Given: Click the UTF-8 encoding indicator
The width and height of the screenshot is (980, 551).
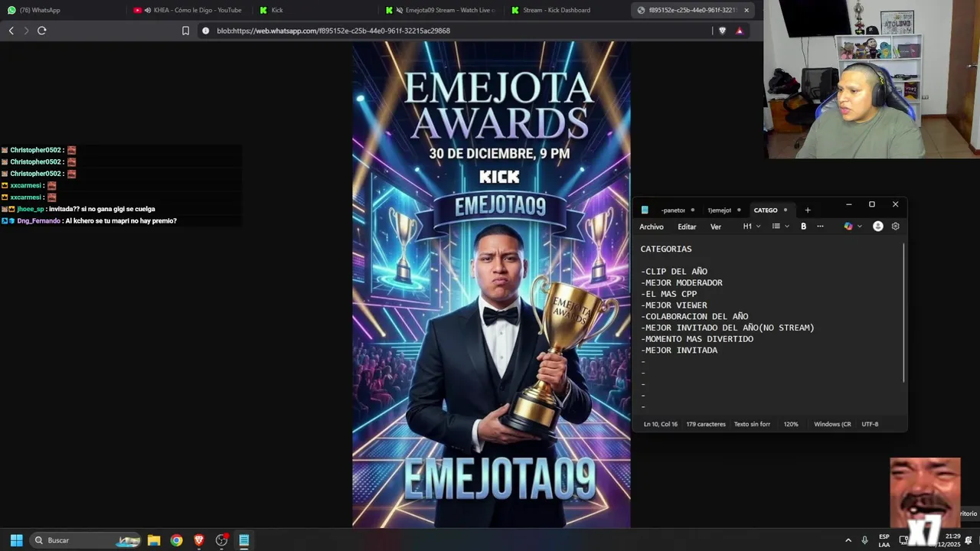Looking at the screenshot, I should tap(870, 424).
